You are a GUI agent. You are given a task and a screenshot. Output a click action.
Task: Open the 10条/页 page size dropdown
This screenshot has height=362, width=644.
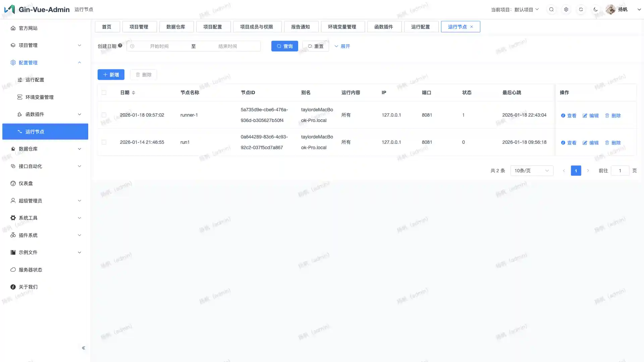[x=532, y=171]
